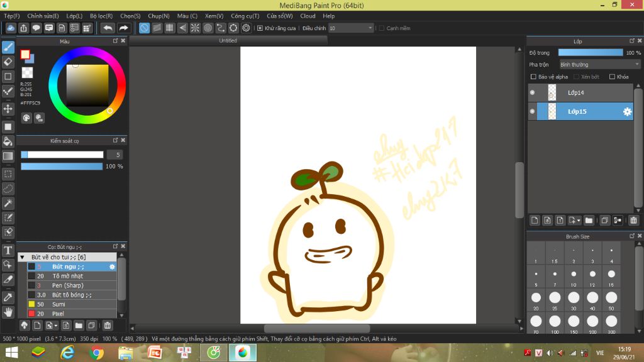Open the Tệp(F) menu
Viewport: 644px width, 362px height.
12,16
